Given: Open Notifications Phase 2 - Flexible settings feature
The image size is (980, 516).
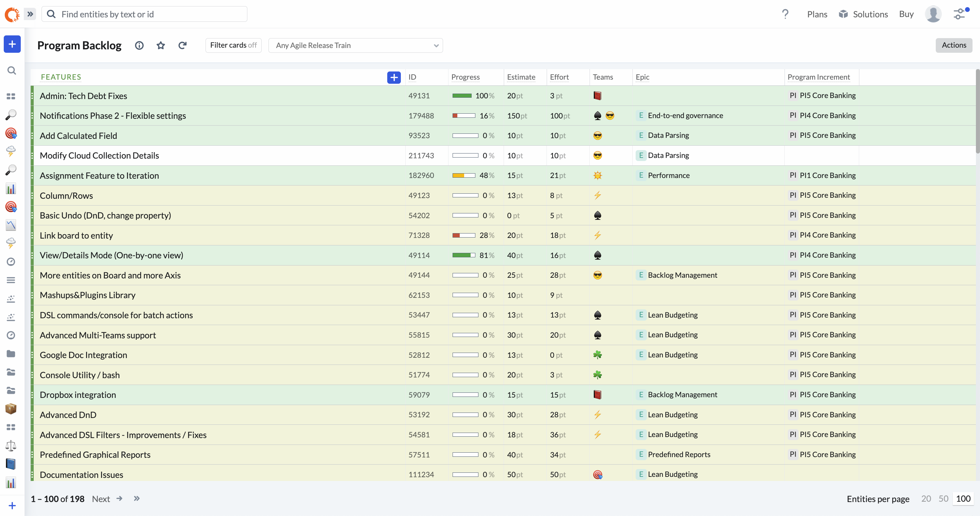Looking at the screenshot, I should pos(113,116).
